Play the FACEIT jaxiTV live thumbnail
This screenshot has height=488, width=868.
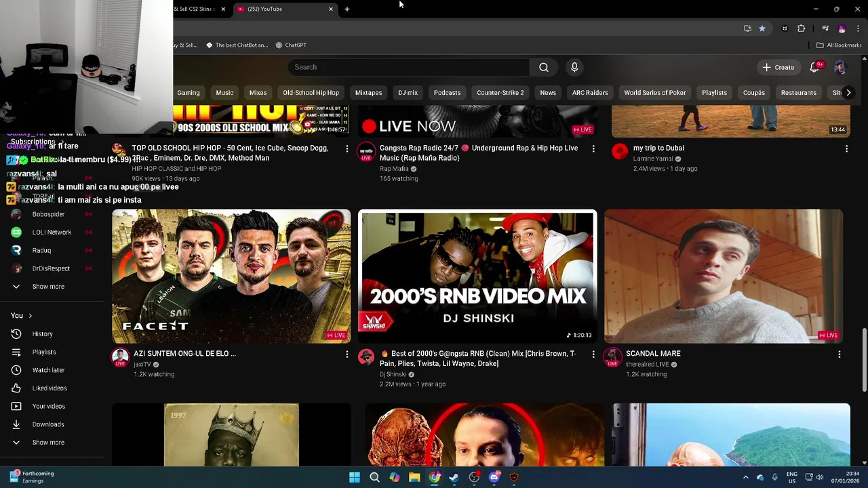click(x=231, y=277)
